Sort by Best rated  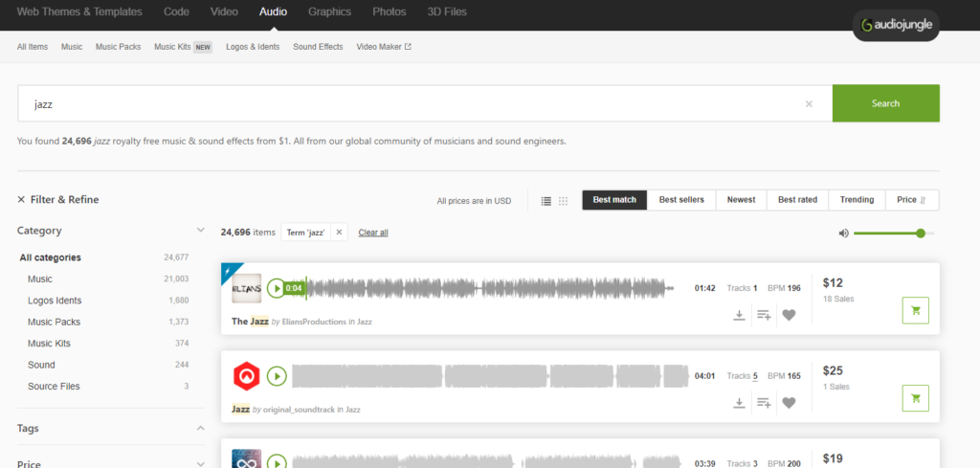point(797,200)
